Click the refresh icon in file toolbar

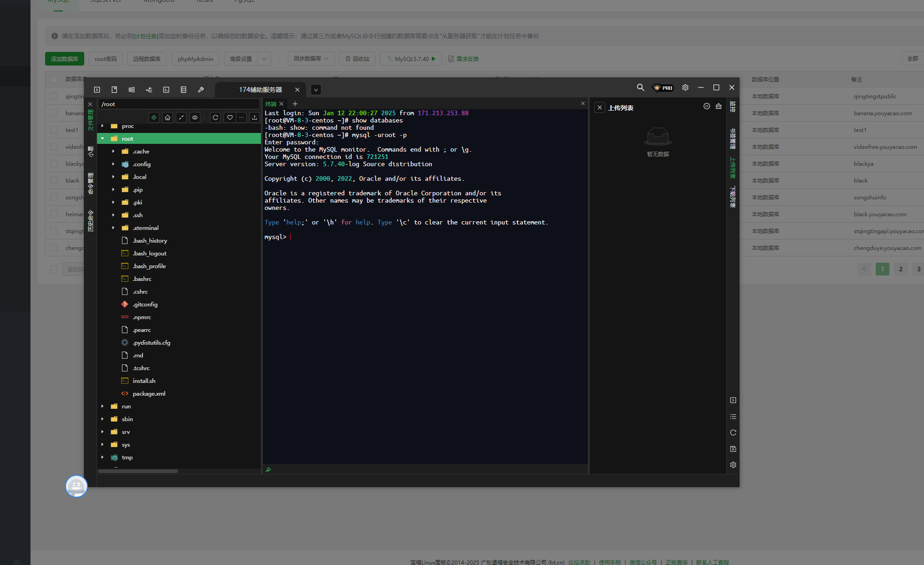[215, 117]
